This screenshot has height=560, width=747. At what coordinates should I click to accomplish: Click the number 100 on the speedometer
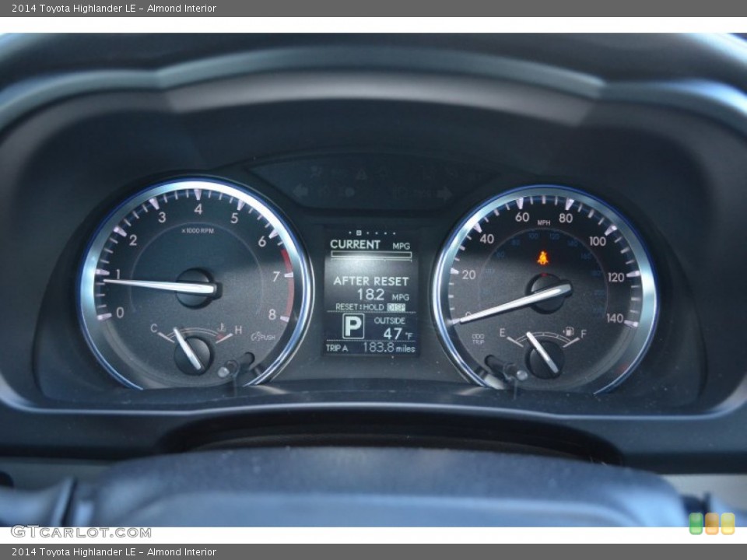point(598,241)
